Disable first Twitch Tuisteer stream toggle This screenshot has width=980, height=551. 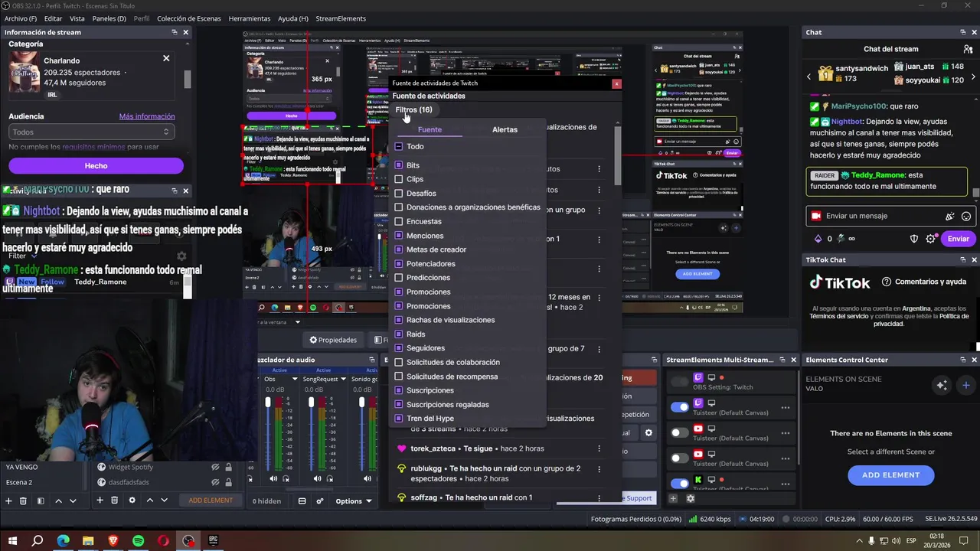pyautogui.click(x=679, y=407)
